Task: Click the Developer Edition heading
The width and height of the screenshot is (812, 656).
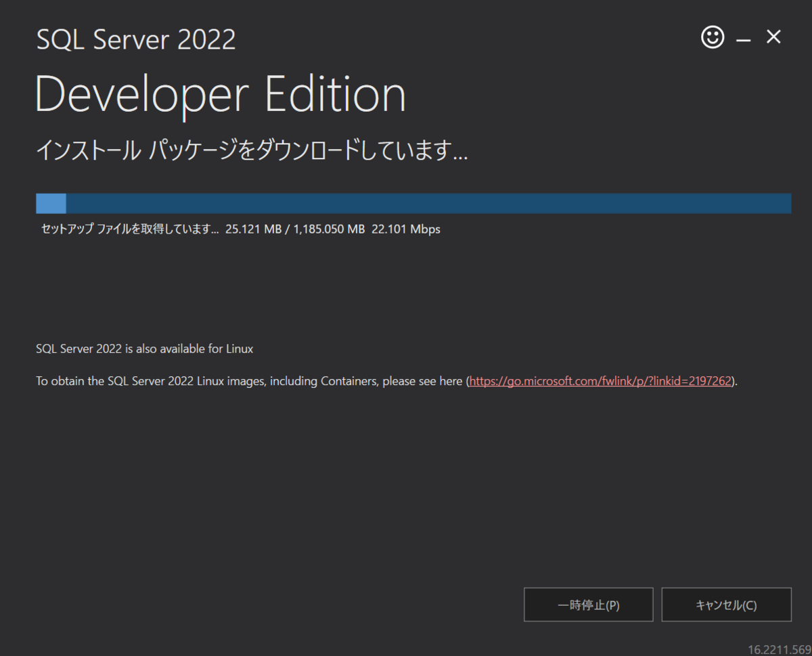Action: pyautogui.click(x=220, y=93)
